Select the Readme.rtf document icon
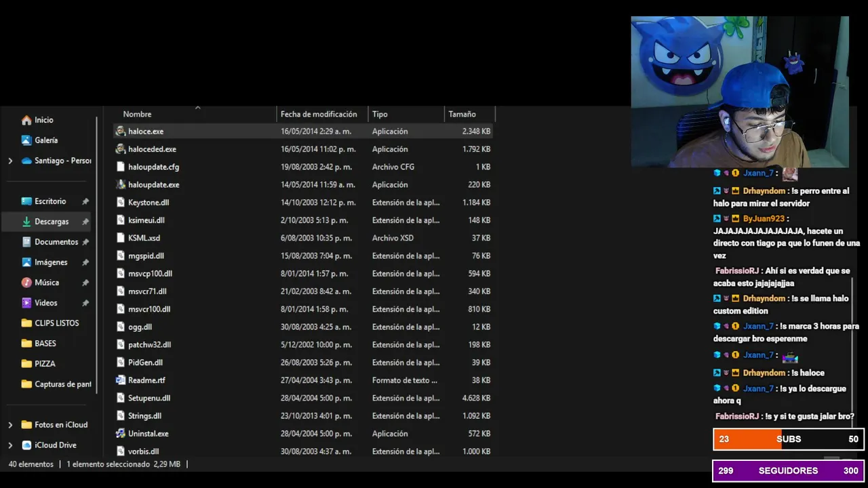This screenshot has height=488, width=868. click(121, 380)
